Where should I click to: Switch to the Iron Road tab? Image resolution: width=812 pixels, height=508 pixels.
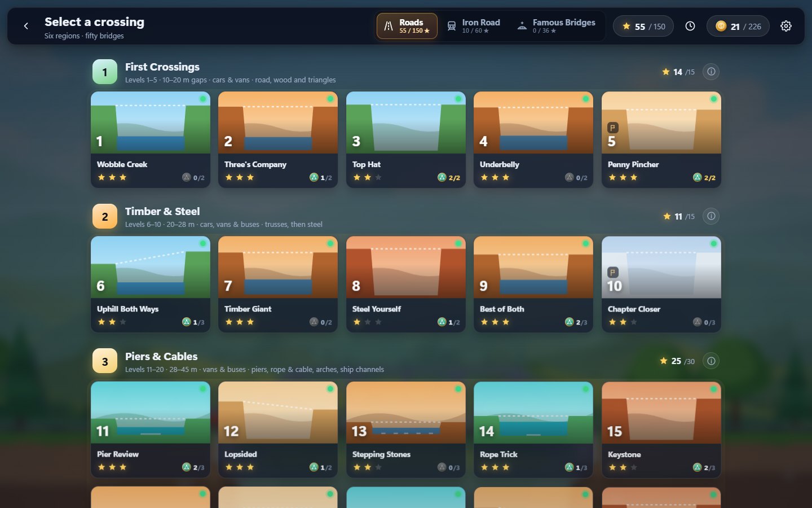click(x=474, y=26)
